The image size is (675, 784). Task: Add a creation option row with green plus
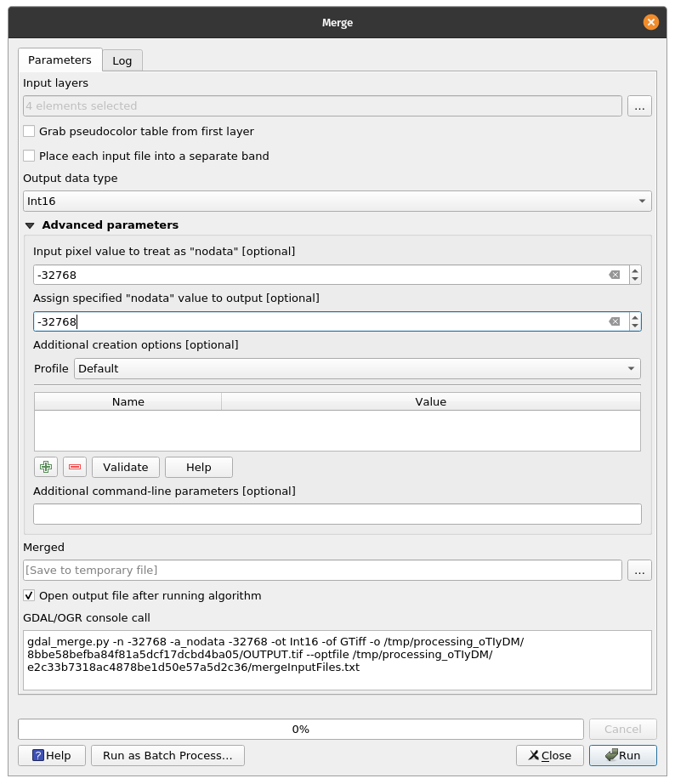(x=46, y=467)
